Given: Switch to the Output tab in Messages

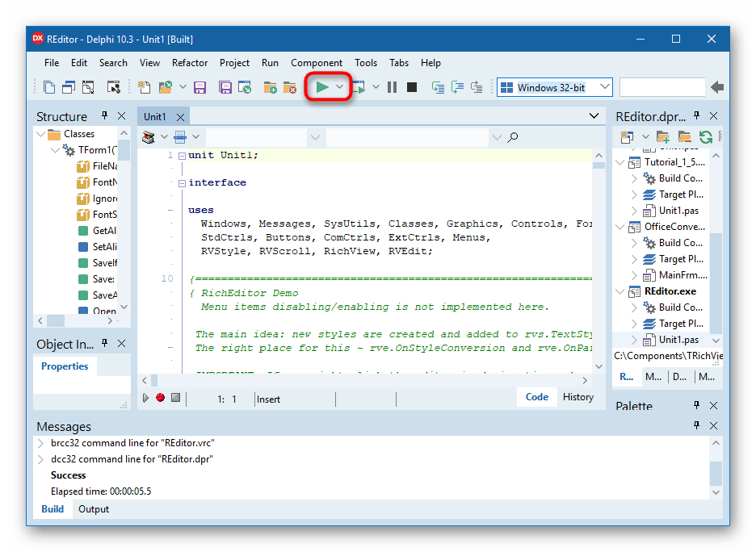Looking at the screenshot, I should (94, 509).
